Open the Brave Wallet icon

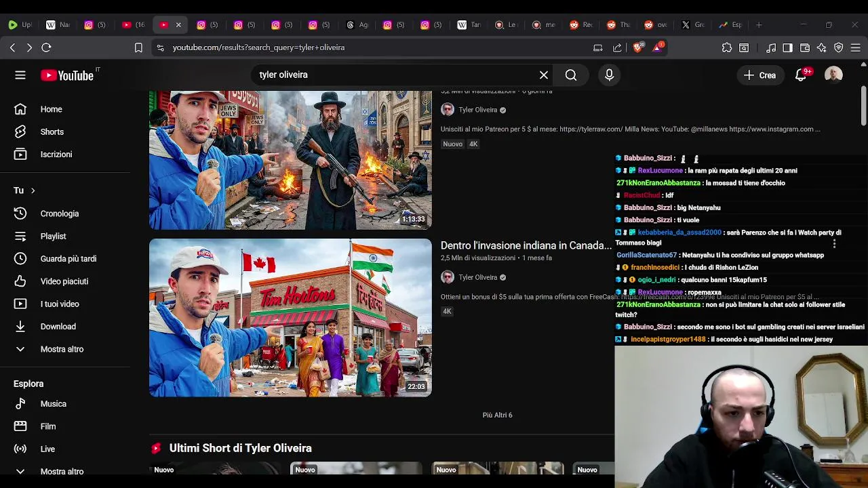(805, 47)
